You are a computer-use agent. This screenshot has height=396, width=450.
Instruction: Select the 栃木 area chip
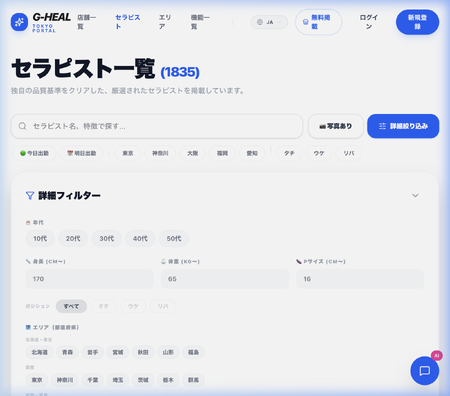tap(168, 380)
